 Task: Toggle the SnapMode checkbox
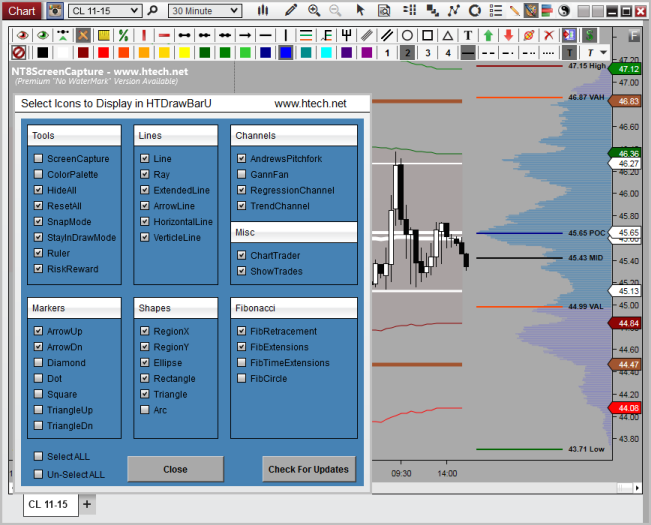tap(38, 221)
